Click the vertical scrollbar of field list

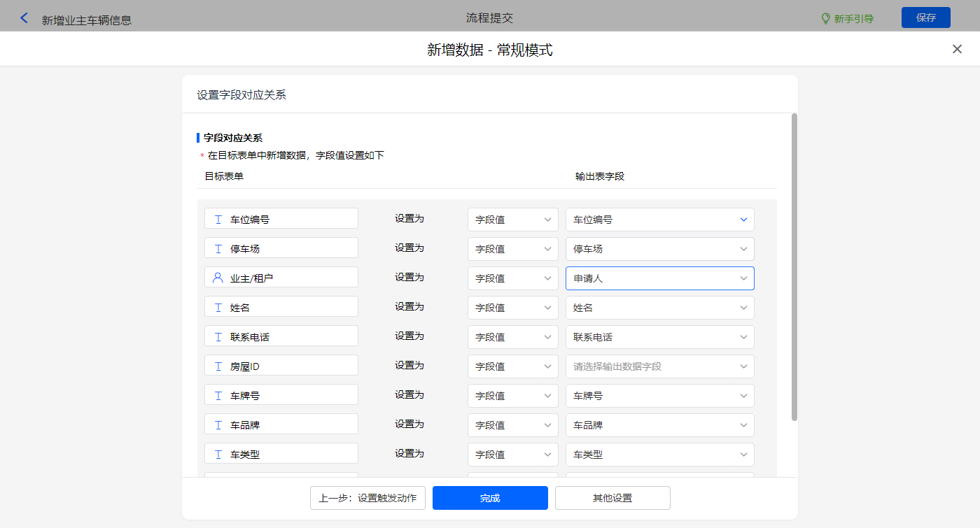coord(794,266)
